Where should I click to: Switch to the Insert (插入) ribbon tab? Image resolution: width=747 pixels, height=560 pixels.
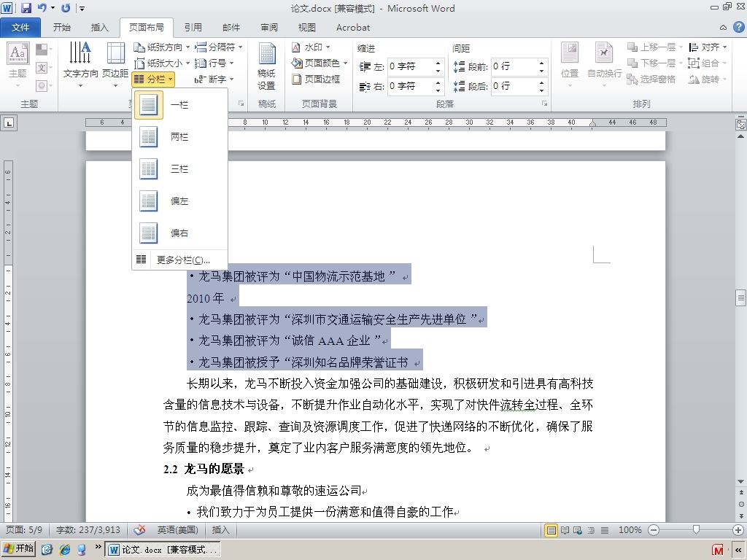point(99,28)
